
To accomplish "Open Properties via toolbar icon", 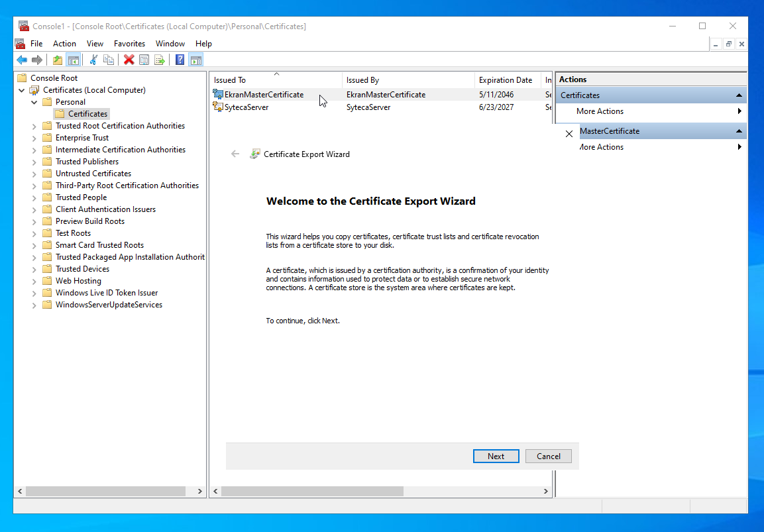I will [144, 60].
